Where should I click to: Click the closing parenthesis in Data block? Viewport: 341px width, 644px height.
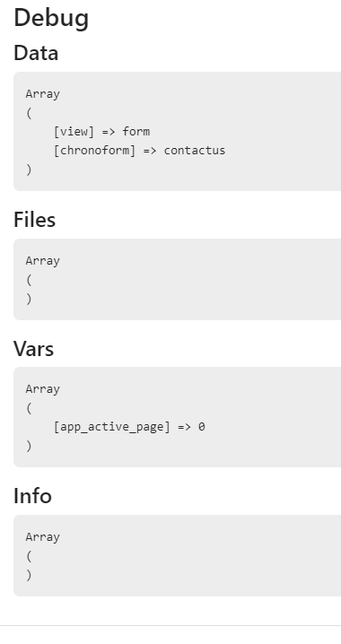tap(29, 170)
